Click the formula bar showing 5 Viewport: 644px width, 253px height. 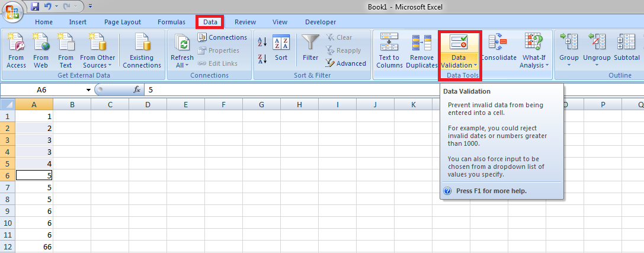393,89
